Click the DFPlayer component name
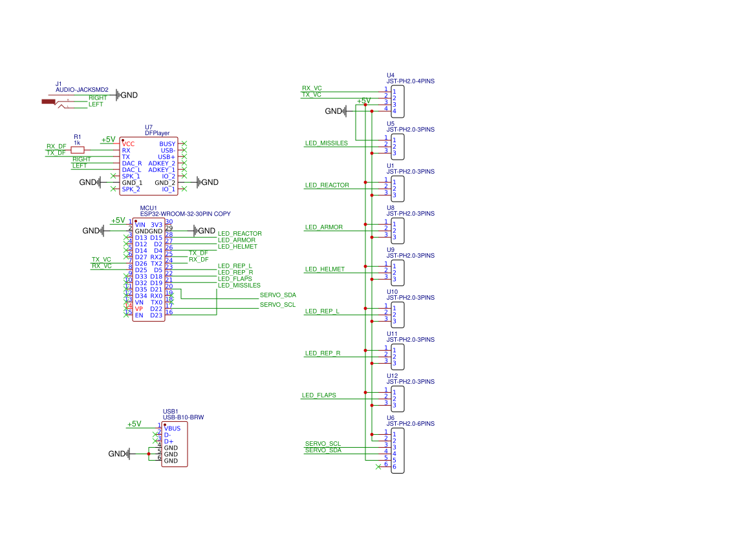756x535 pixels. pyautogui.click(x=157, y=133)
